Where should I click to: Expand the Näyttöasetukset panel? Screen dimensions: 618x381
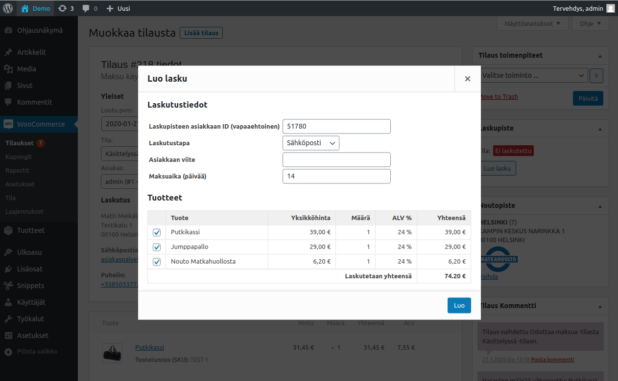(x=532, y=24)
